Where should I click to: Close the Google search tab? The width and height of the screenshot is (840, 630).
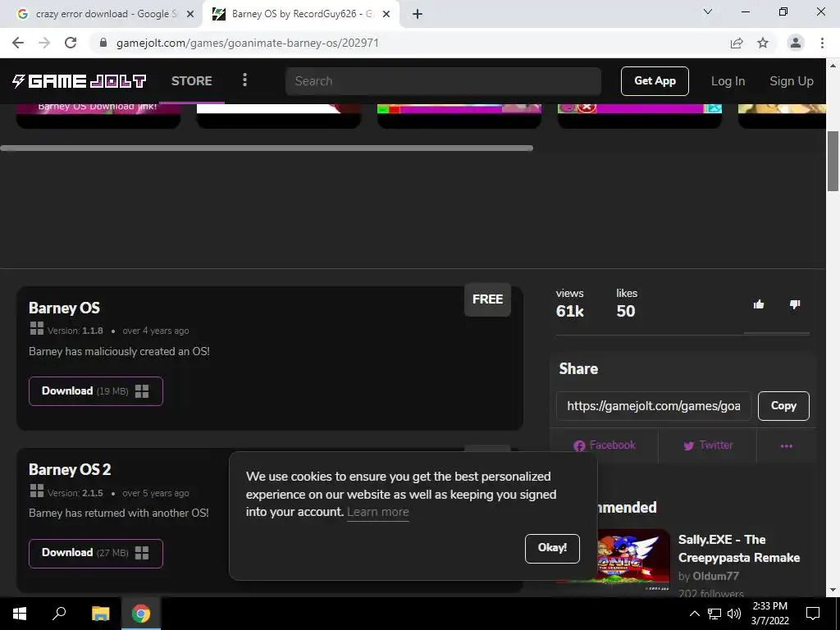pos(189,14)
